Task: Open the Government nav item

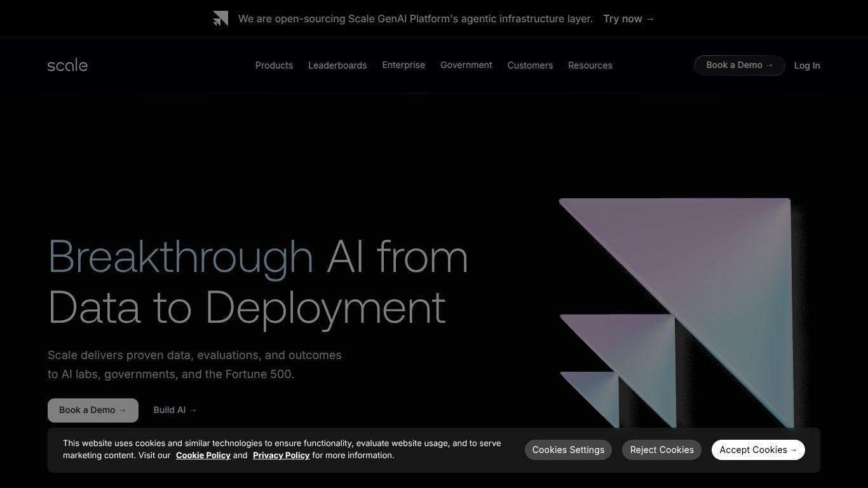Action: click(466, 65)
